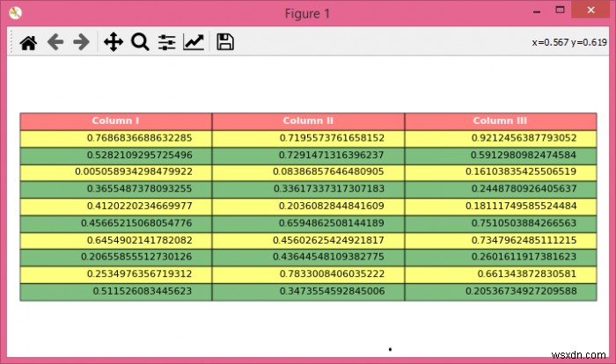Select cell 0.45665215068054776
The width and height of the screenshot is (616, 364).
coord(116,224)
